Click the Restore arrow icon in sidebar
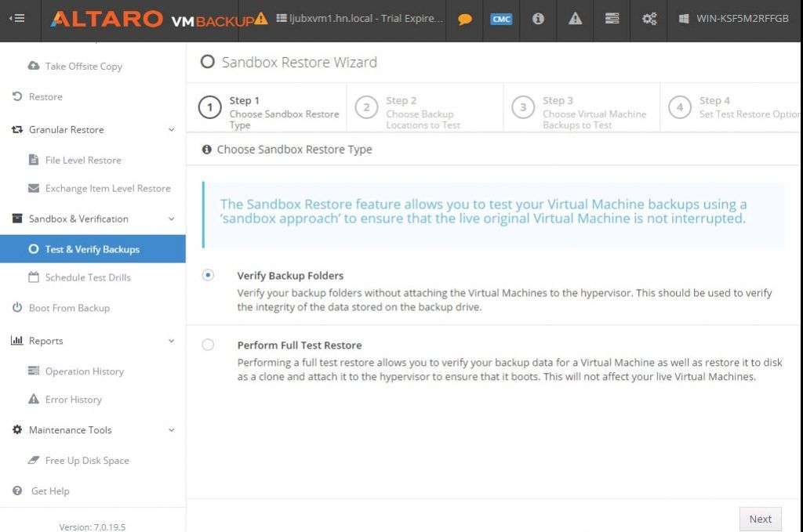This screenshot has height=532, width=803. point(17,96)
